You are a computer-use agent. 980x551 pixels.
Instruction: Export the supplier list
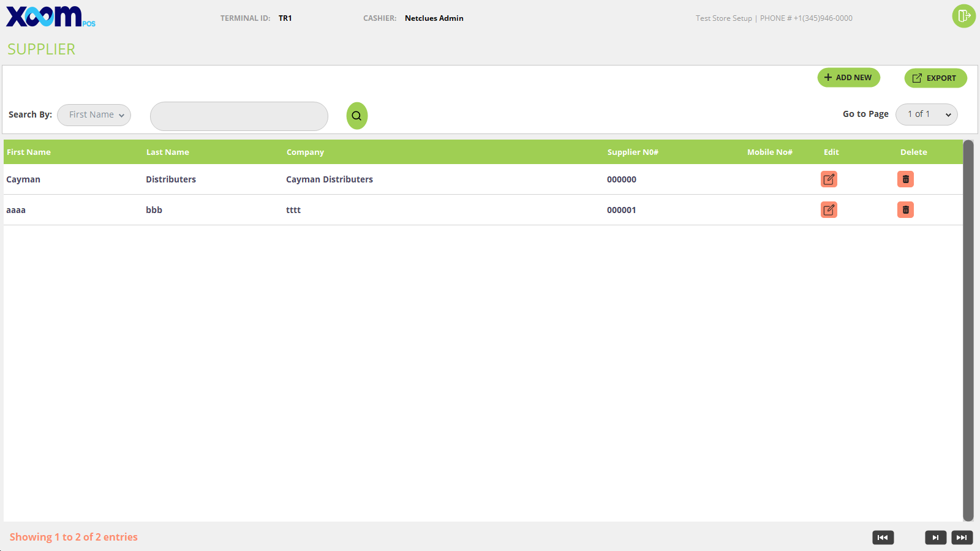point(935,78)
